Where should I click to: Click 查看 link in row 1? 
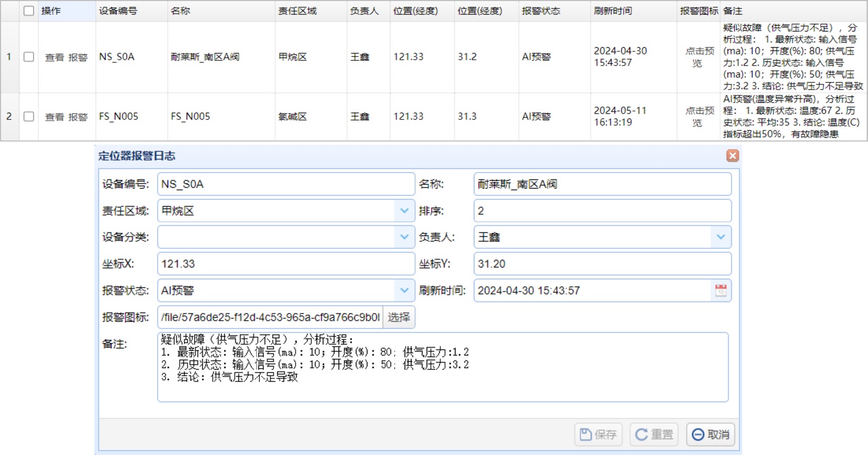[x=55, y=58]
